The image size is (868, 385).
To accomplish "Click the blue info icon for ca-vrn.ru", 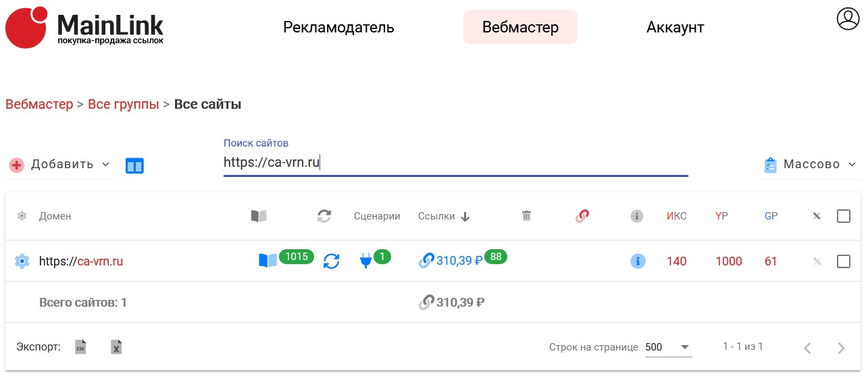I will coord(638,261).
